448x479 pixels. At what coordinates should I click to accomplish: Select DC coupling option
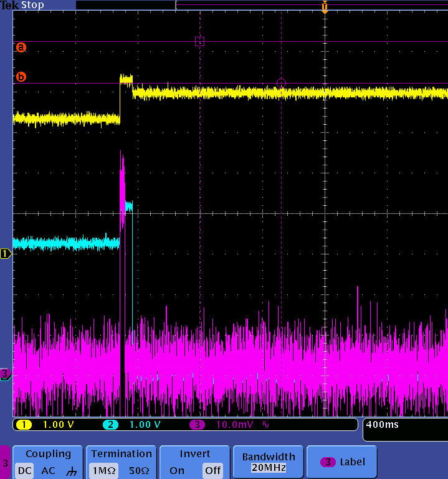pyautogui.click(x=25, y=470)
